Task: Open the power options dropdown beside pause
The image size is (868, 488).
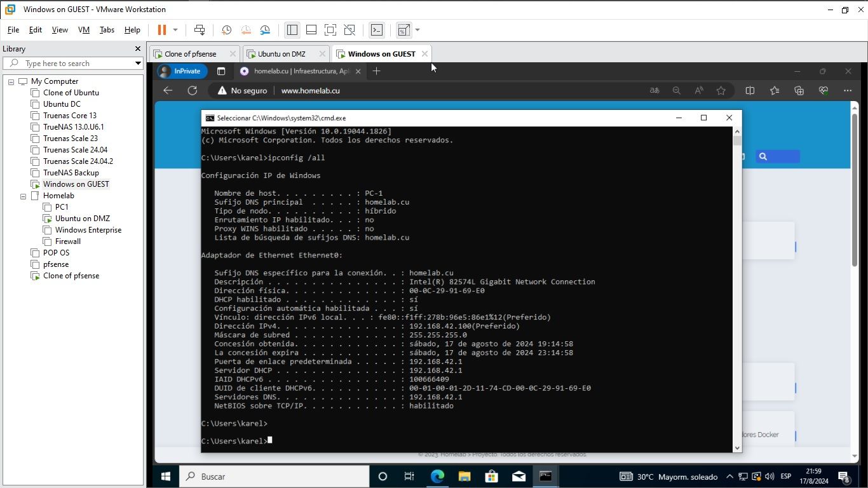Action: [x=175, y=30]
